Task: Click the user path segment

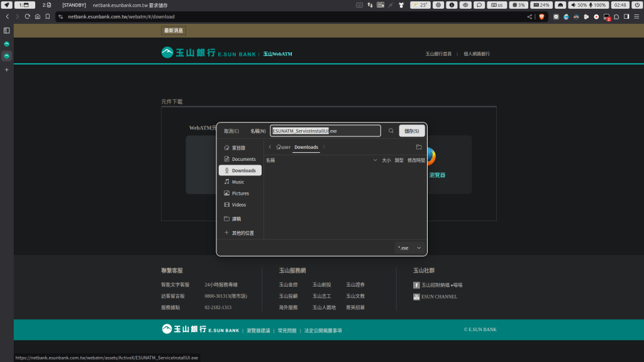Action: [x=284, y=147]
